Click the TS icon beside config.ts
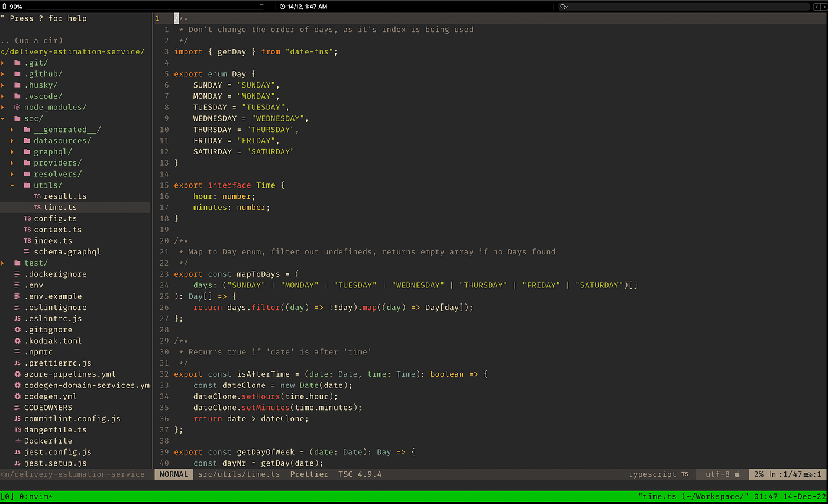The width and height of the screenshot is (828, 504). point(27,218)
